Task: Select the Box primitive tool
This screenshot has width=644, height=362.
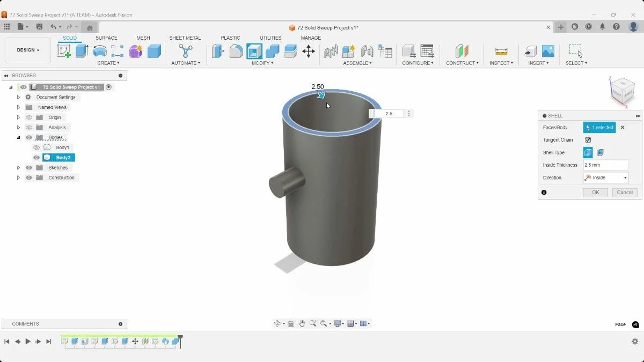Action: (x=154, y=51)
